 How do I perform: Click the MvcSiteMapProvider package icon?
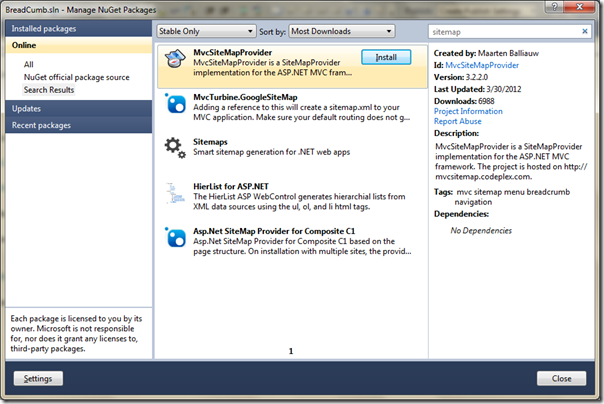coord(175,59)
